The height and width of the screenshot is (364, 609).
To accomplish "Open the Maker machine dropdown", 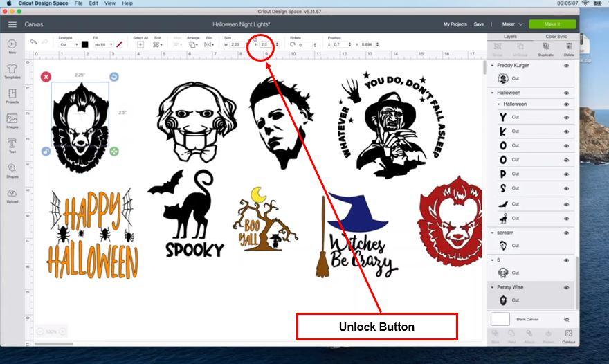I will click(x=512, y=24).
